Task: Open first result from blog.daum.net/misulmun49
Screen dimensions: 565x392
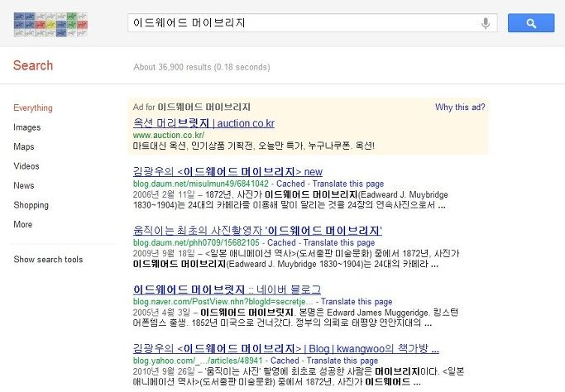Action: [227, 171]
